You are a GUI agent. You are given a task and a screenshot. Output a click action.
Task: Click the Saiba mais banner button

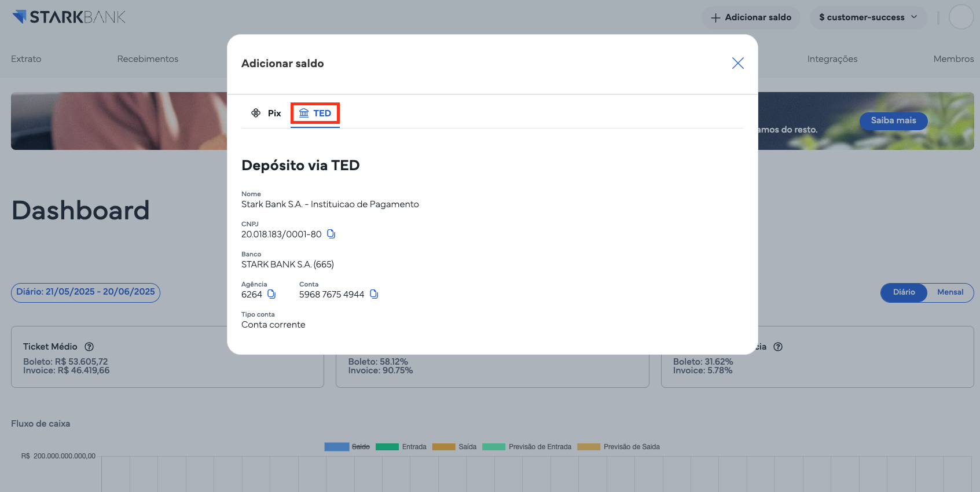tap(893, 120)
